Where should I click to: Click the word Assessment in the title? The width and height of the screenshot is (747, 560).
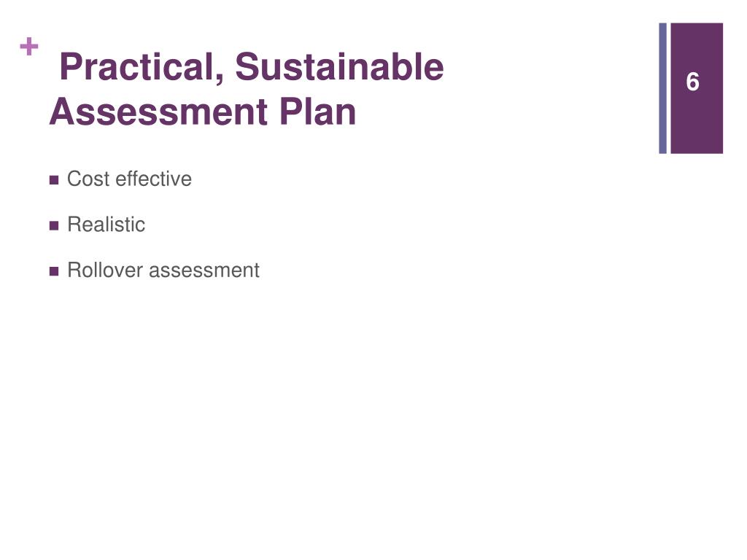coord(158,112)
